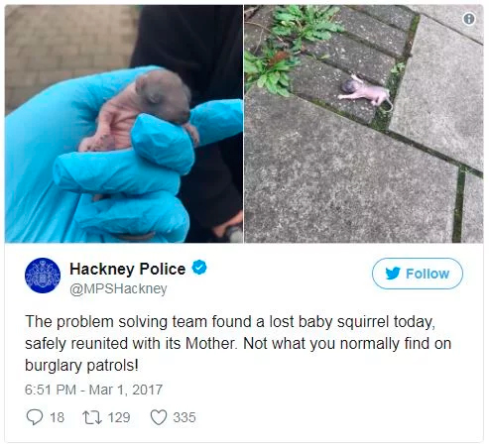Follow the Hackney Police account
The height and width of the screenshot is (448, 489).
(418, 274)
